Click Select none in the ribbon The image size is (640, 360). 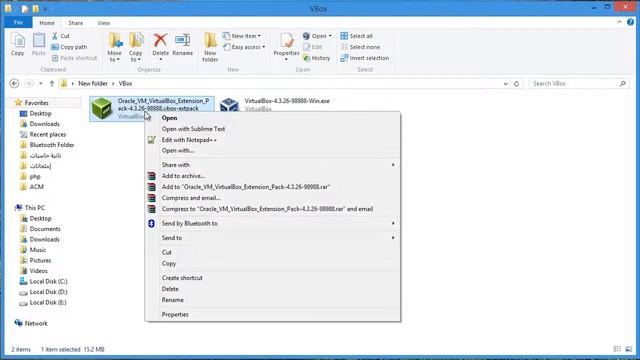click(360, 47)
